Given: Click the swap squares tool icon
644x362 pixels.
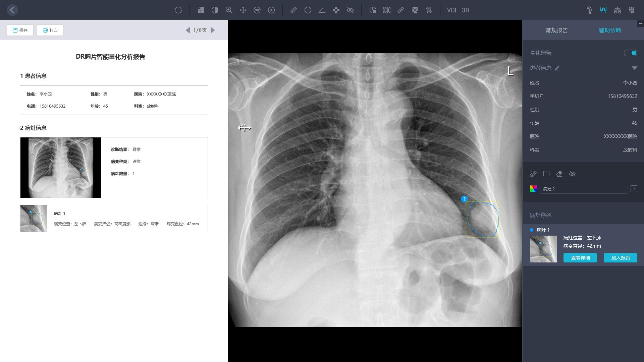Looking at the screenshot, I should (x=373, y=10).
